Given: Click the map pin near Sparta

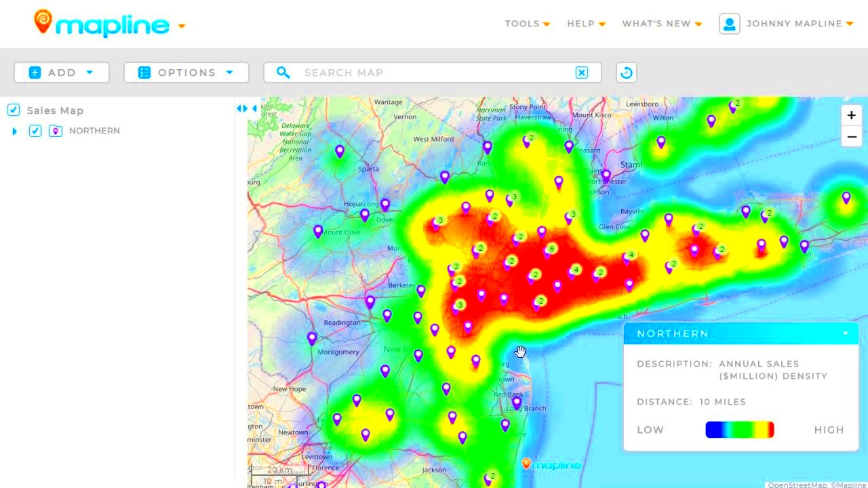Looking at the screenshot, I should pos(340,151).
